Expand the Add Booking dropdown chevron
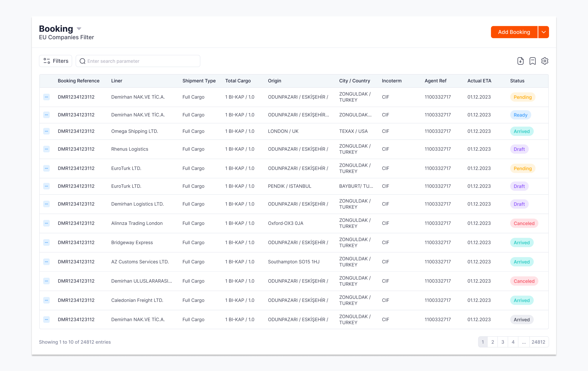Screen dimensions: 588x371 coord(544,32)
